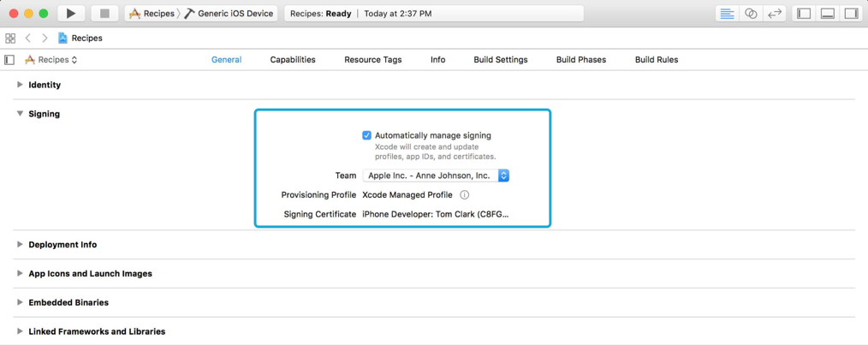Viewport: 868px width, 345px height.
Task: Click the Provisioning Profile info icon
Action: (465, 195)
